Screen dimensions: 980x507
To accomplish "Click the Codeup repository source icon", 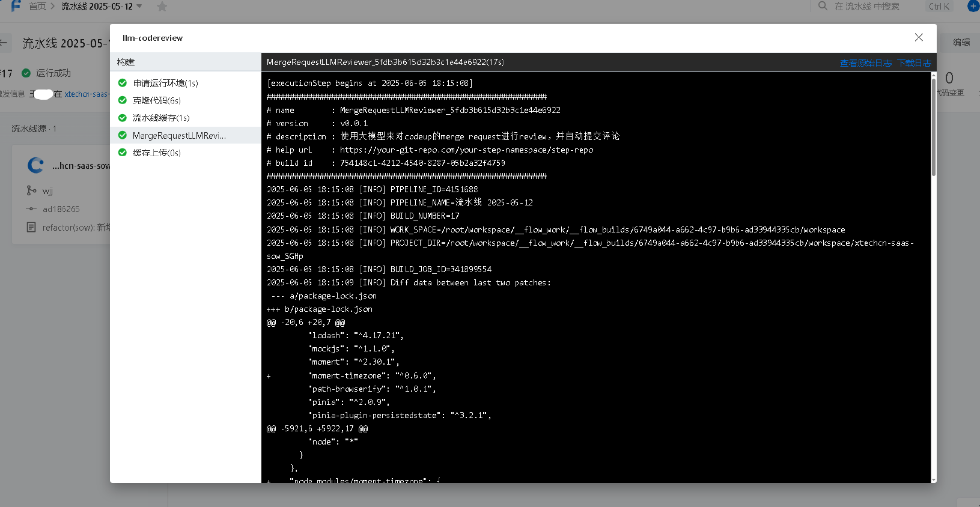I will coord(36,165).
